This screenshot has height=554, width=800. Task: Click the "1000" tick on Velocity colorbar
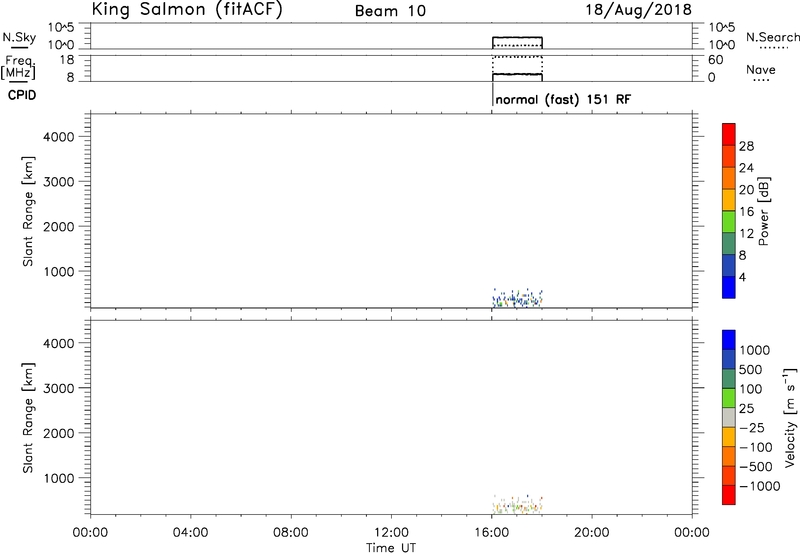point(755,350)
